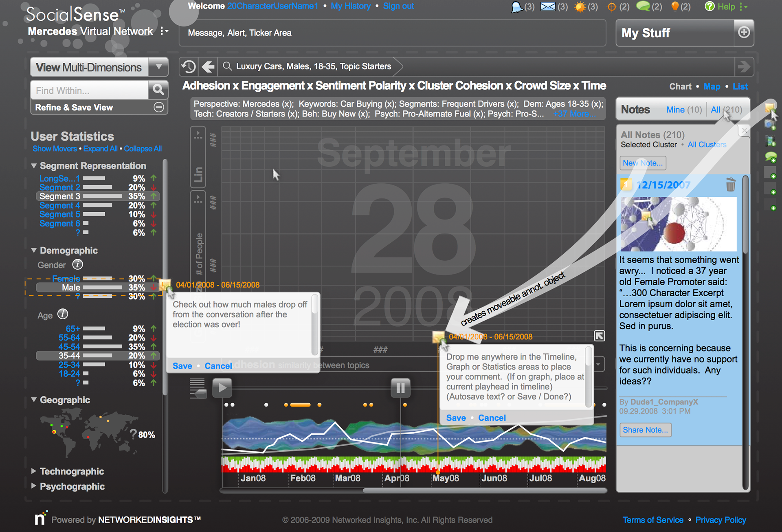
Task: Show All (210) notes
Action: click(726, 110)
